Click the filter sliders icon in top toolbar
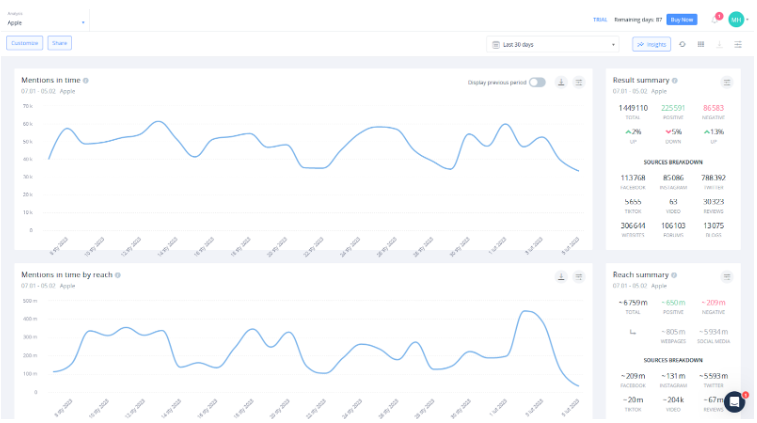The width and height of the screenshot is (757, 423). point(738,44)
